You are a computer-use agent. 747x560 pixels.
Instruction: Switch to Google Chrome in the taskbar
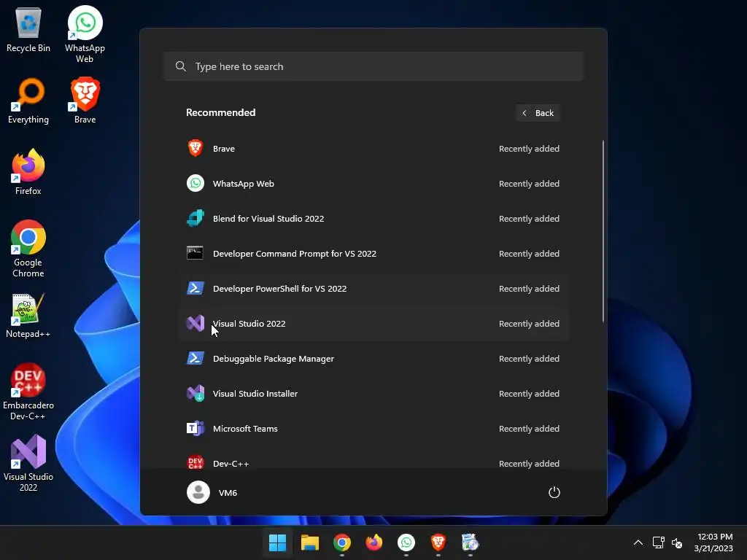(341, 542)
